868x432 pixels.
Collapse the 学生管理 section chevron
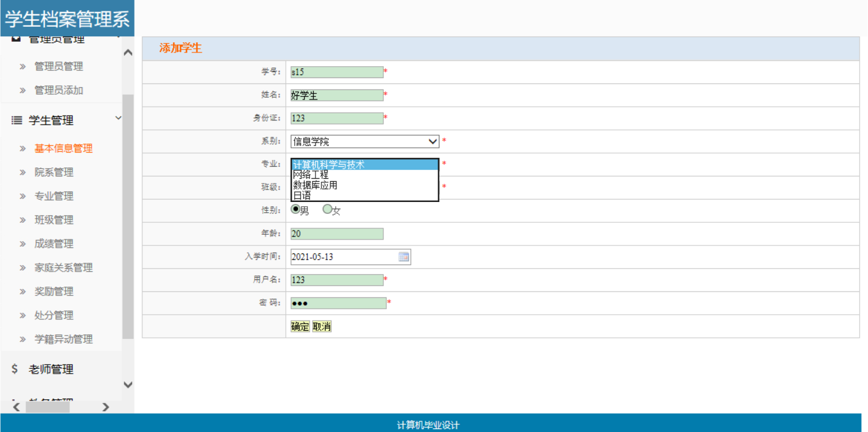[x=118, y=119]
